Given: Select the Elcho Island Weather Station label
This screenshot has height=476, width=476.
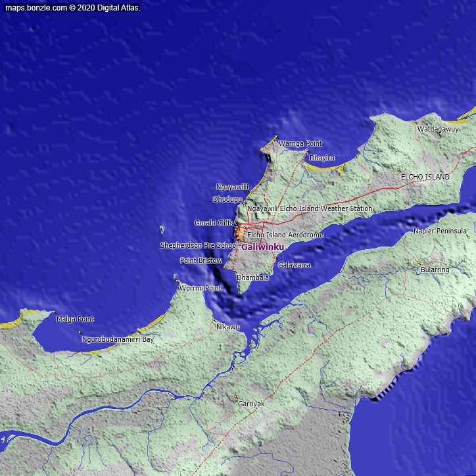Looking at the screenshot, I should point(326,208).
